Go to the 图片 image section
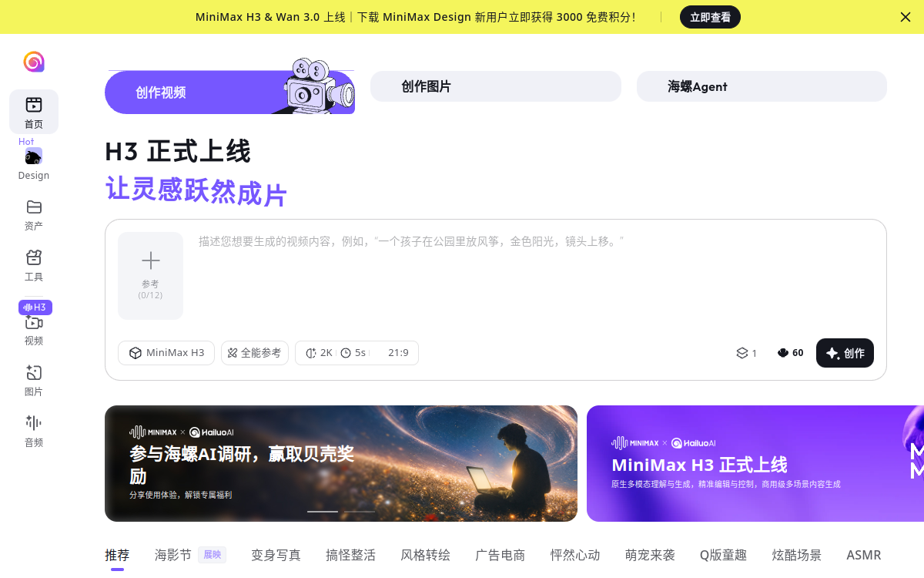 (34, 381)
